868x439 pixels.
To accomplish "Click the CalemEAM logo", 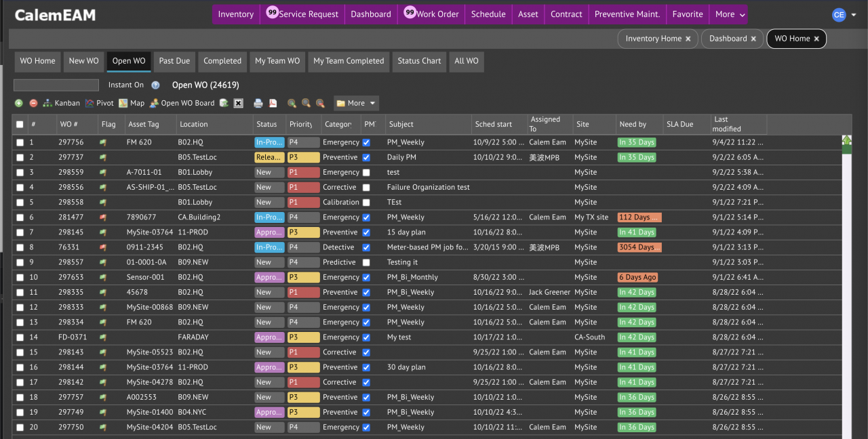I will [x=55, y=15].
